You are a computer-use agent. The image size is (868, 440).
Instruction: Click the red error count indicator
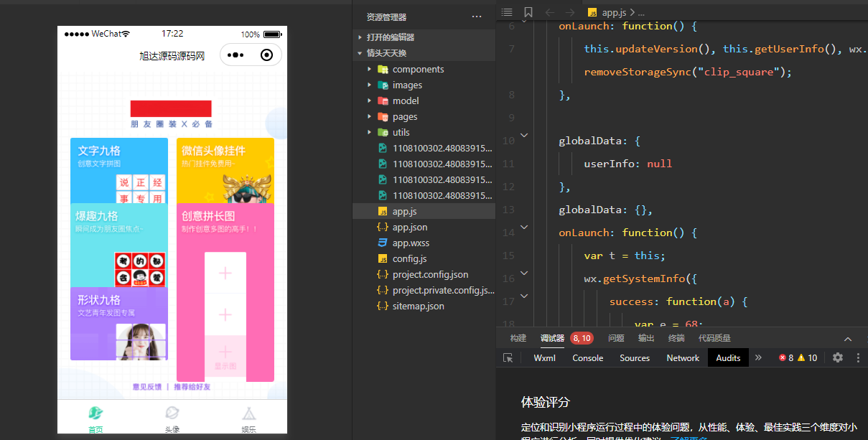[x=786, y=357]
